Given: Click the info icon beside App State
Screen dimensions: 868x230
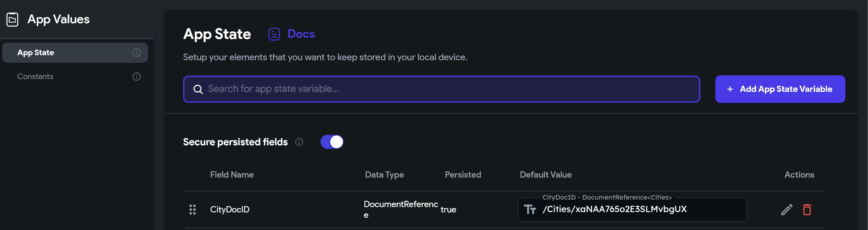Looking at the screenshot, I should (136, 52).
